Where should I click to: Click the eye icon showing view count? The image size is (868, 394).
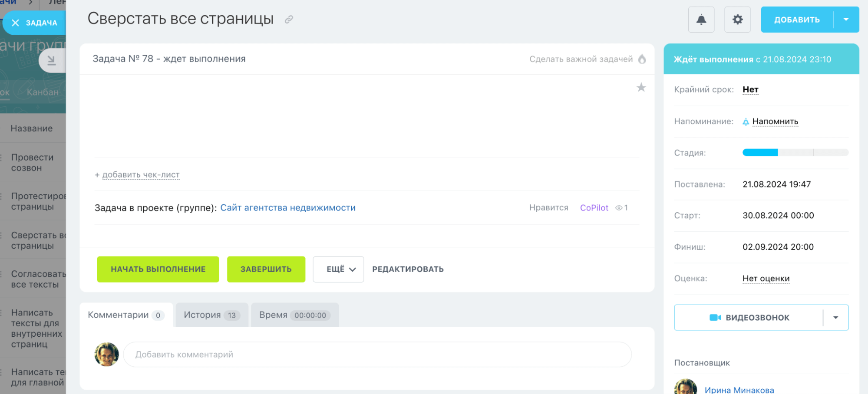(x=620, y=208)
